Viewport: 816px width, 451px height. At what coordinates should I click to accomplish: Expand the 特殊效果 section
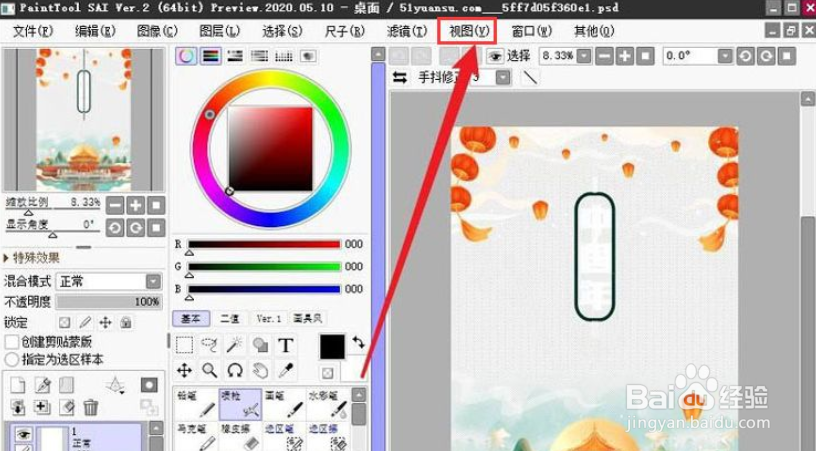pyautogui.click(x=31, y=257)
